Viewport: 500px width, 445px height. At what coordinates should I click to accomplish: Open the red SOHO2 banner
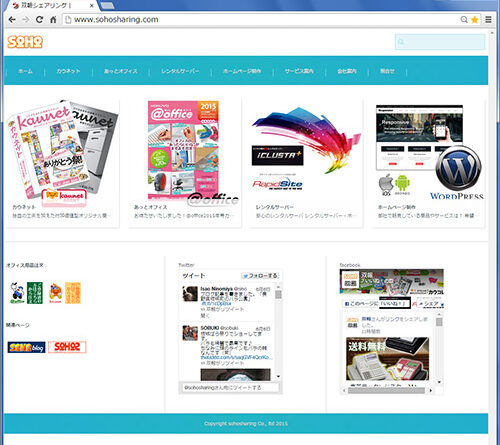coord(67,347)
